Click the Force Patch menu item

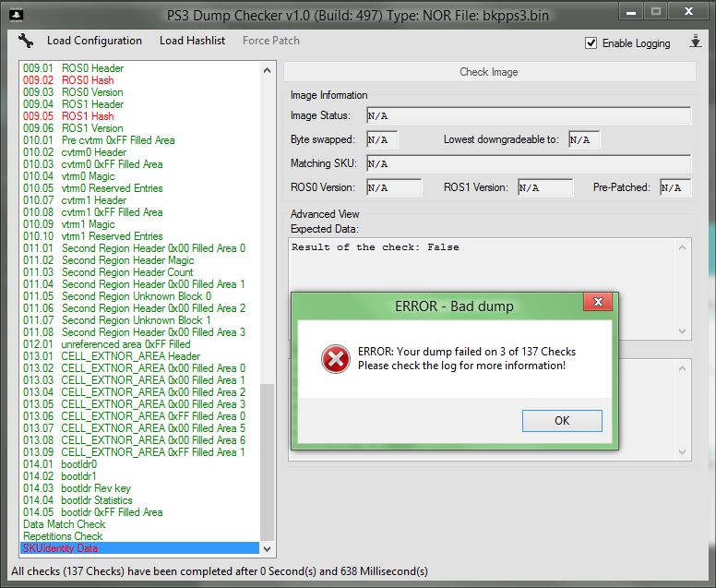coord(270,41)
